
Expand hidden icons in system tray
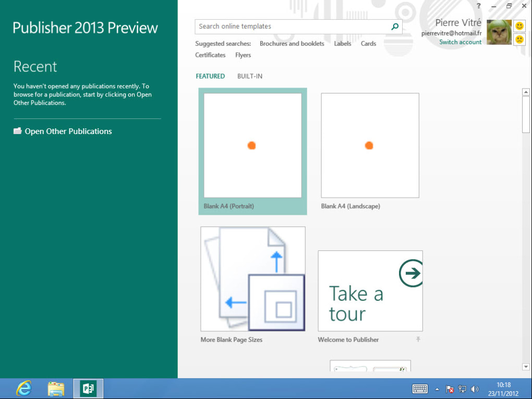pyautogui.click(x=437, y=389)
